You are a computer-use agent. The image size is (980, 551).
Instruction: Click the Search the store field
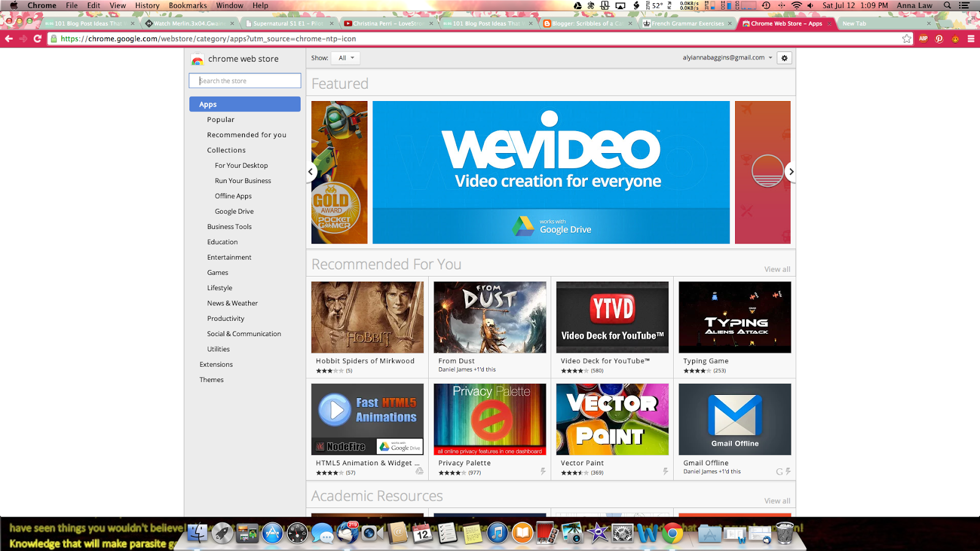245,81
